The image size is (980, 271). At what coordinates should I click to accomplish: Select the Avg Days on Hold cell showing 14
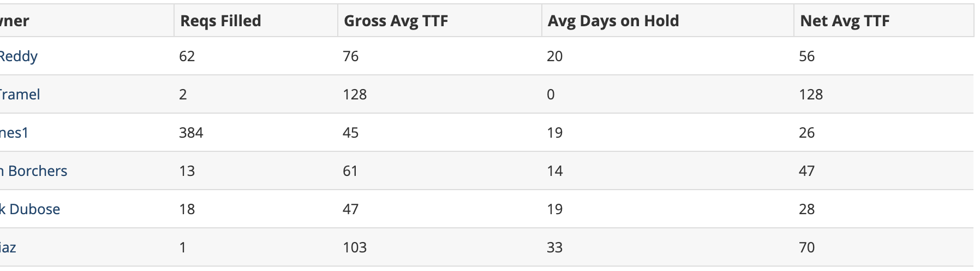(554, 171)
